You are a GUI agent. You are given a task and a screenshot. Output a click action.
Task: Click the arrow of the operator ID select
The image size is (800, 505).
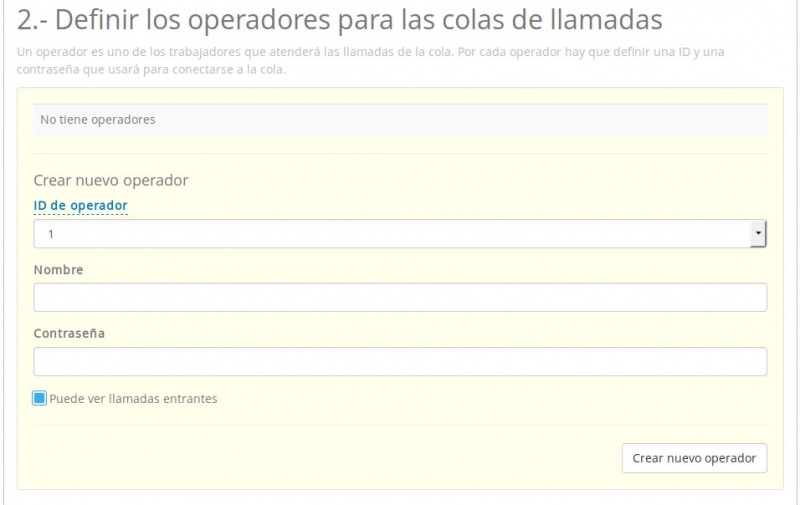point(759,234)
